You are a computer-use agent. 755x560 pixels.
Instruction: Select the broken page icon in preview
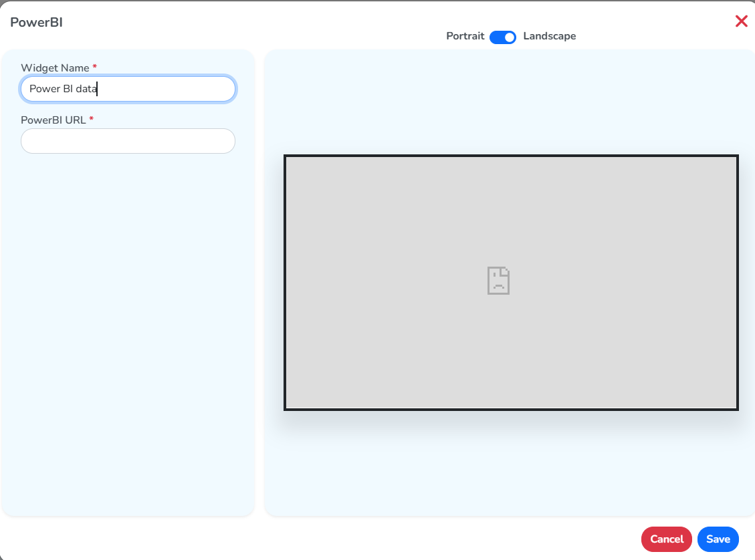[498, 281]
